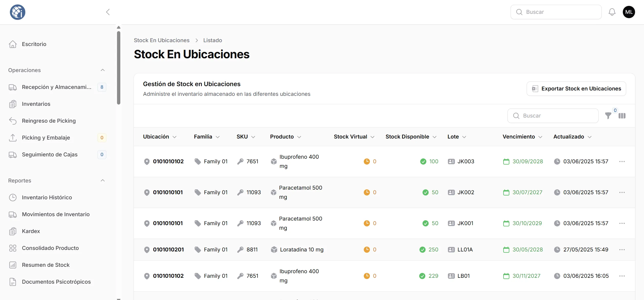Open row actions for lot LB01

click(622, 276)
